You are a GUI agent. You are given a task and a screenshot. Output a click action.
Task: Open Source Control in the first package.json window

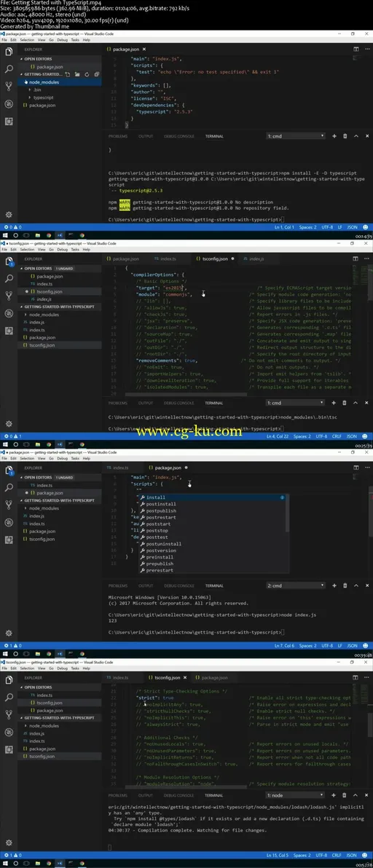(x=8, y=87)
